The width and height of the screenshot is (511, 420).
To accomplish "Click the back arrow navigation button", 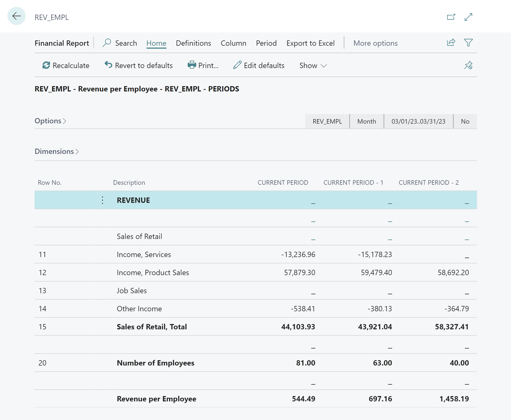I will [x=16, y=16].
